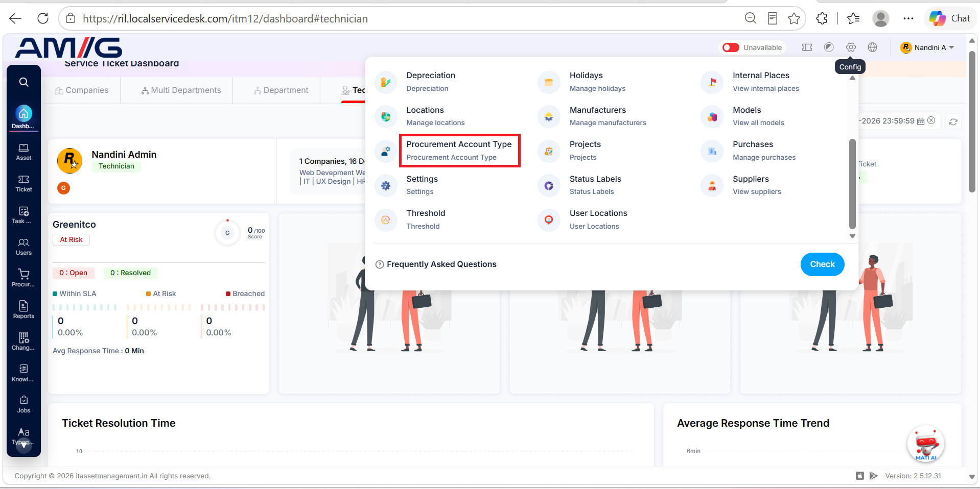
Task: Open the Copilot Chat button in browser
Action: pos(950,18)
